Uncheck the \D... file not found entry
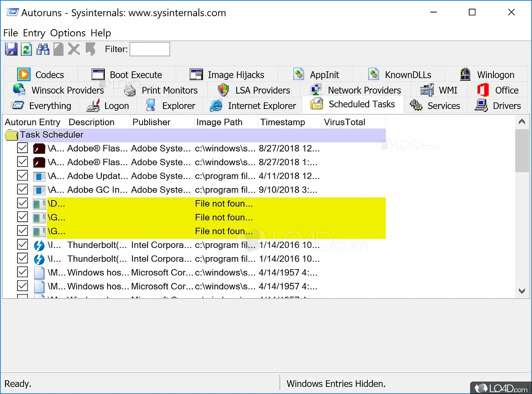Image resolution: width=532 pixels, height=394 pixels. [x=22, y=203]
